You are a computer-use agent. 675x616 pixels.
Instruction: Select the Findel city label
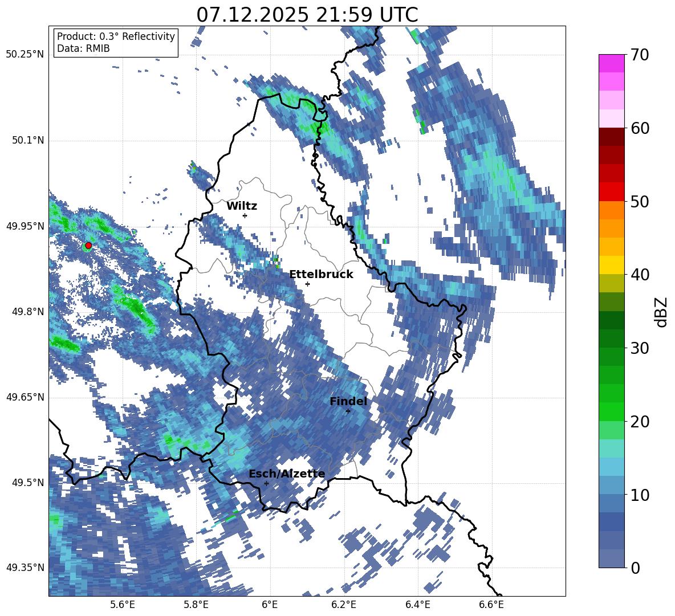click(x=348, y=401)
